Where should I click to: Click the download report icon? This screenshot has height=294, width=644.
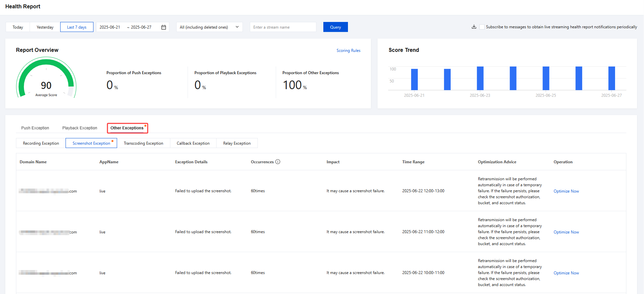pyautogui.click(x=474, y=27)
